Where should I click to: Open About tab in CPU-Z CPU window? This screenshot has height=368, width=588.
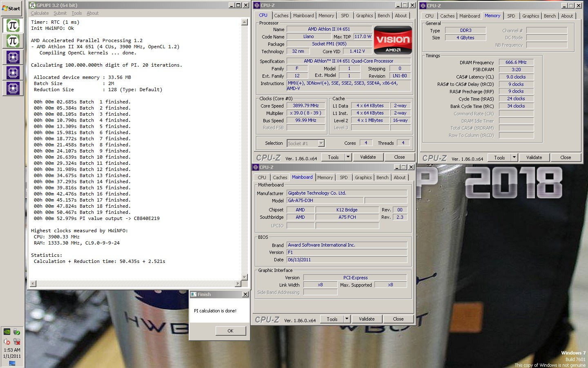pos(401,16)
